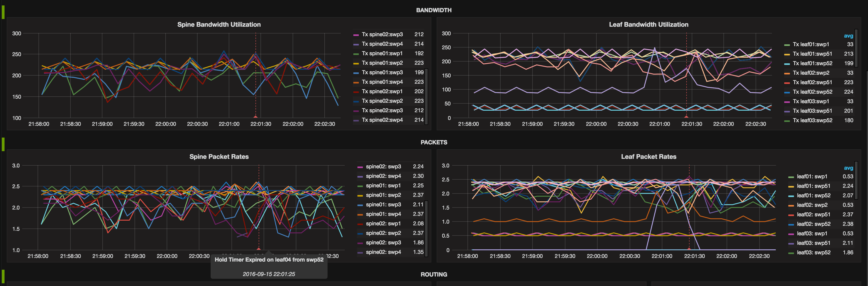Toggle spine01: swp3 packet rate series
868x286 pixels.
[x=383, y=205]
